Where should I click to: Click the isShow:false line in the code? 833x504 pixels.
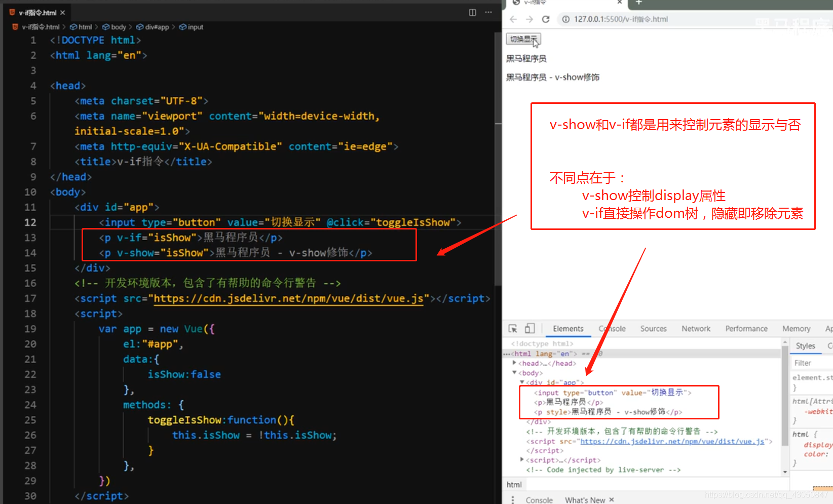pyautogui.click(x=184, y=374)
